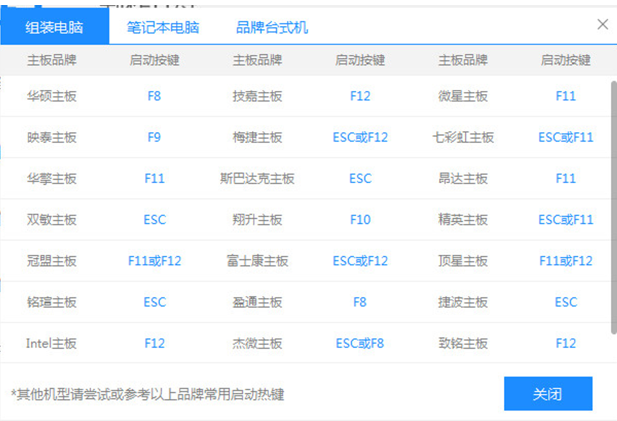Image resolution: width=617 pixels, height=421 pixels.
Task: Open the 笔记本电脑 tab
Action: coord(163,28)
